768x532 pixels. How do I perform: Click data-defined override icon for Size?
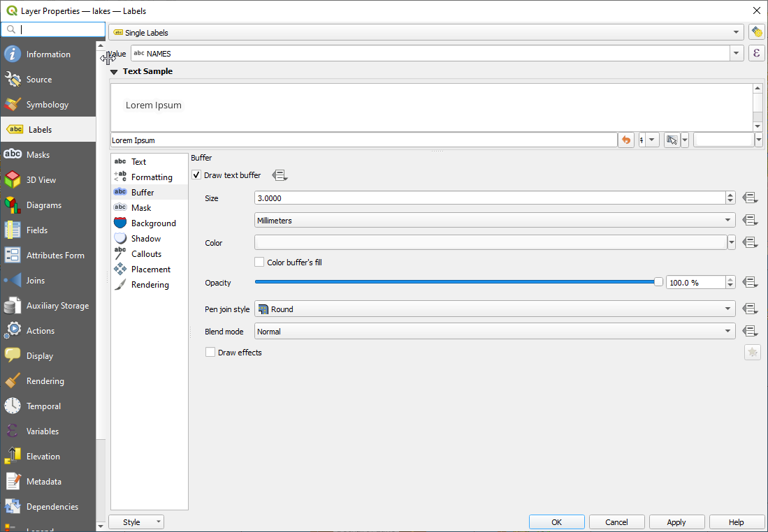[751, 198]
